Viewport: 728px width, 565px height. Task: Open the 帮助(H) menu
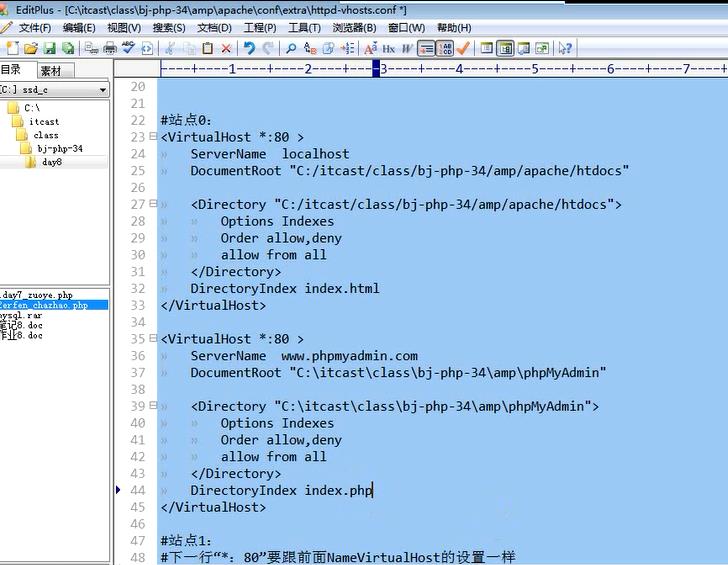point(454,28)
